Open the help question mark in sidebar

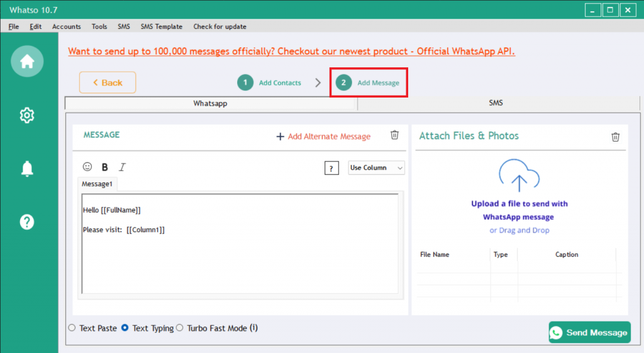tap(27, 222)
